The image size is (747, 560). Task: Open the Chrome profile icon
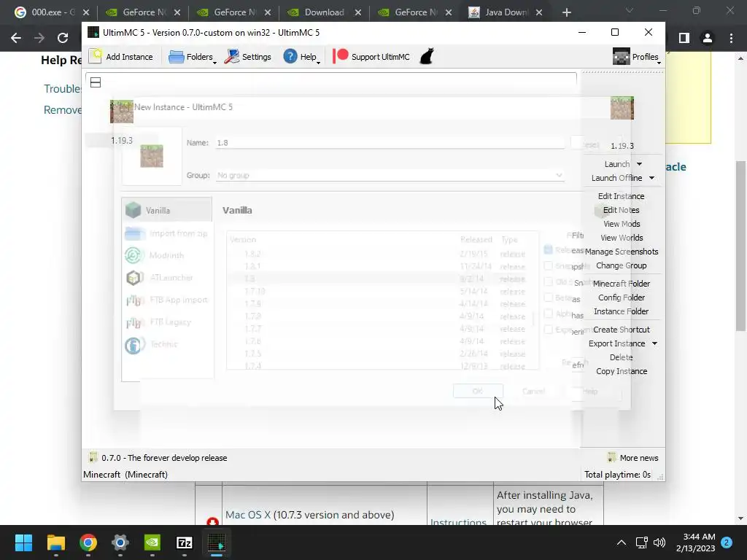(708, 38)
